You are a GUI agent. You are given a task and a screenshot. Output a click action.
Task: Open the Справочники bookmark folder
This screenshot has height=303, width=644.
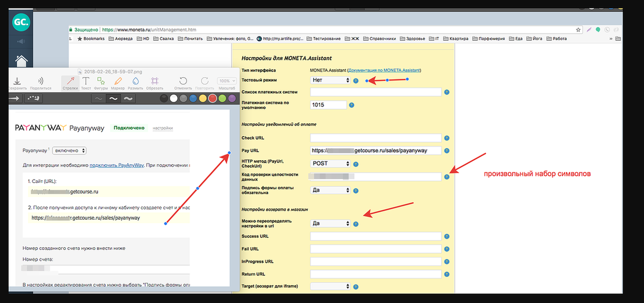tap(380, 39)
